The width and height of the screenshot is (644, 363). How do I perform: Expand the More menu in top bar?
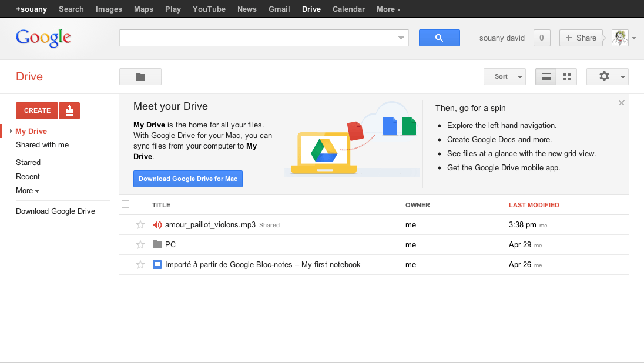pyautogui.click(x=388, y=9)
